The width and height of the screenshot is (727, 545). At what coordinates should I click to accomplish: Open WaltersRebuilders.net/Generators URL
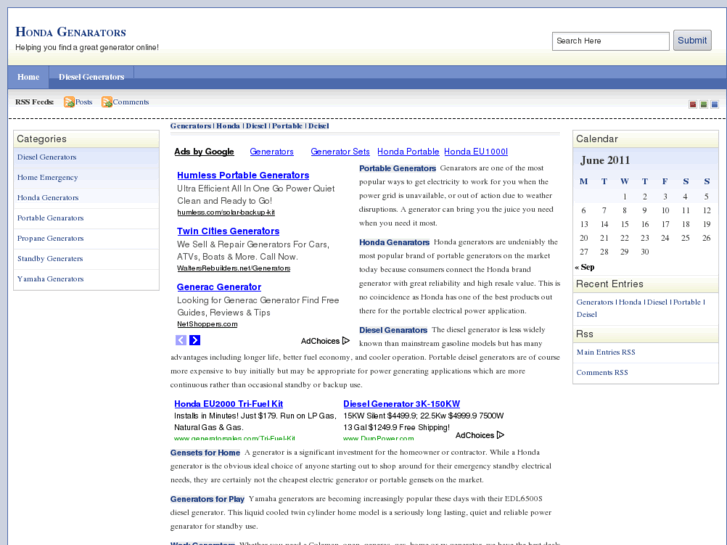pyautogui.click(x=234, y=268)
